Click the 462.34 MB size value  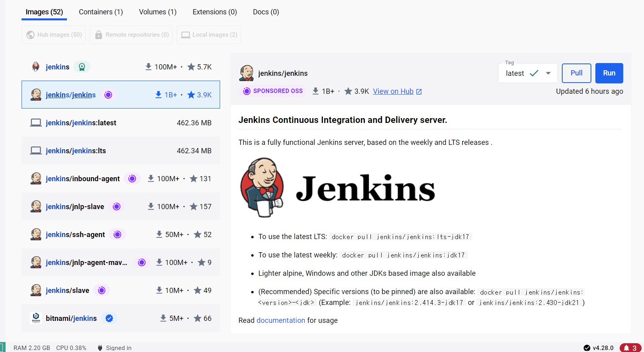(194, 151)
